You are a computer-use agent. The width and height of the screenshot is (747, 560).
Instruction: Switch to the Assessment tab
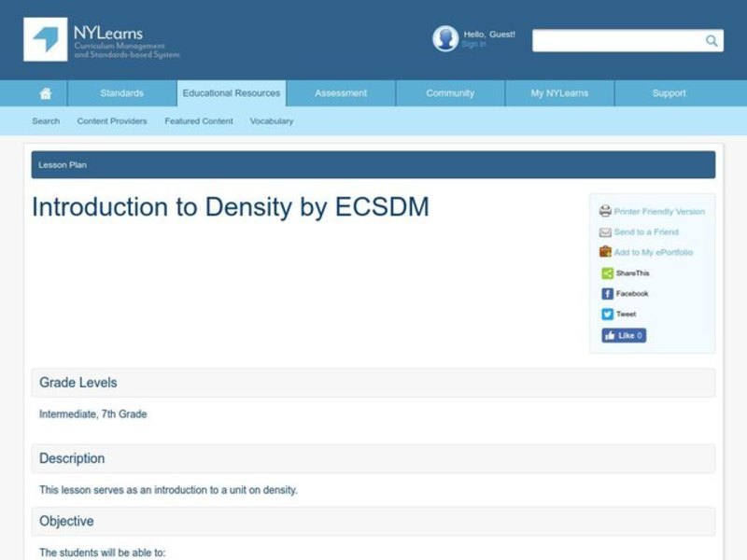click(340, 92)
